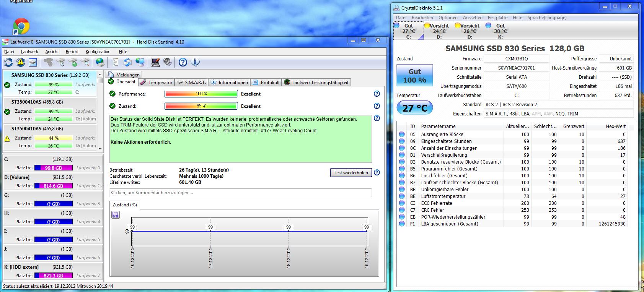Open Festplatte menu in CrystalDiskInfo
Viewport: 644px width, 292px height.
tap(497, 18)
